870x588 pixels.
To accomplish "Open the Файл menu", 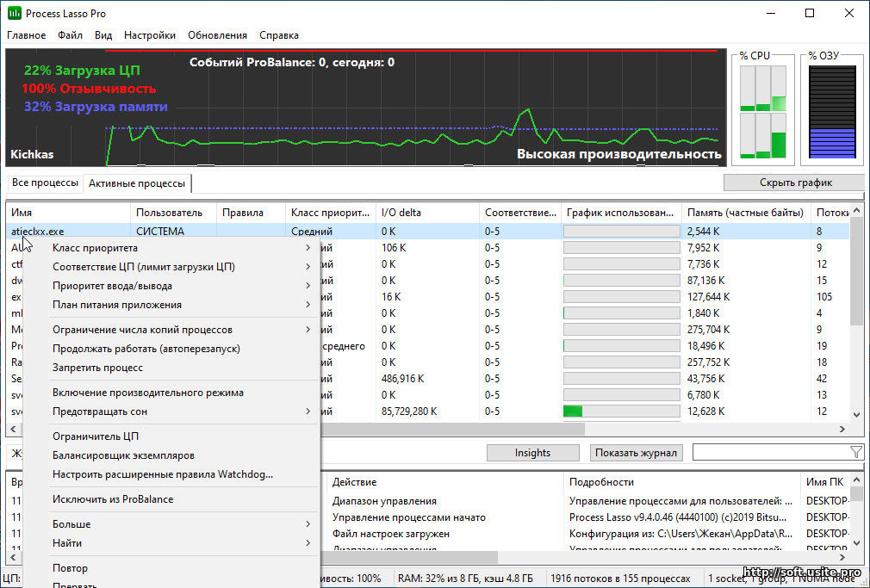I will [x=70, y=35].
